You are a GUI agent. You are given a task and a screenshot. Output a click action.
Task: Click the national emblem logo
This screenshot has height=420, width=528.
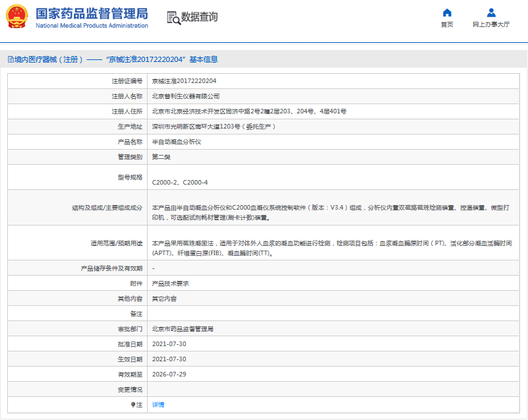[x=17, y=16]
